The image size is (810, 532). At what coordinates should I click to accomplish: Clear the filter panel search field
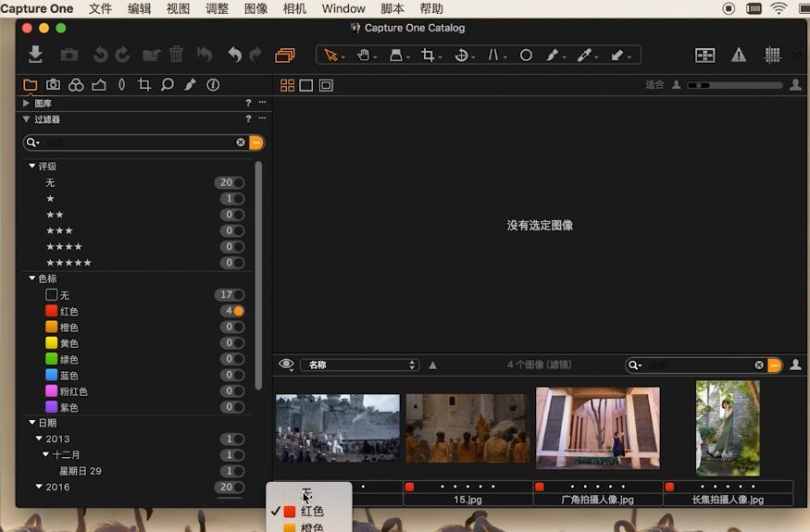(x=240, y=142)
